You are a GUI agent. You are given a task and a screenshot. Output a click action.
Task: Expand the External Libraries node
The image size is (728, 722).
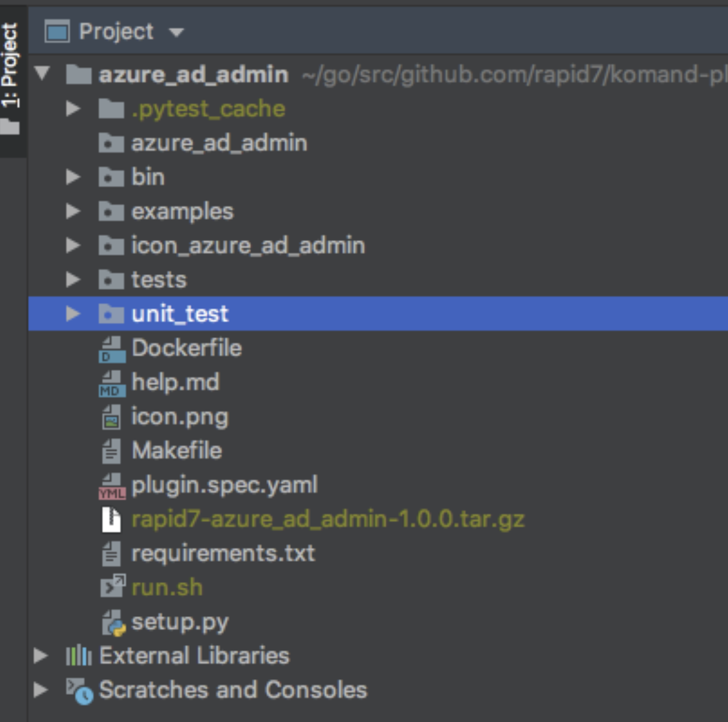[41, 655]
